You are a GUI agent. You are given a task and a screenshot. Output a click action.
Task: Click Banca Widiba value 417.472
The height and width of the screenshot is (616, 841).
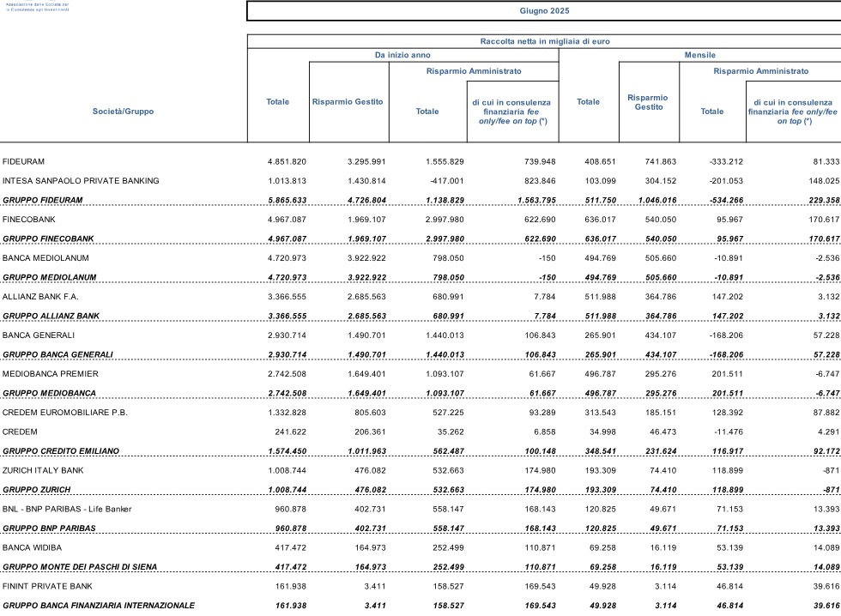pyautogui.click(x=291, y=548)
